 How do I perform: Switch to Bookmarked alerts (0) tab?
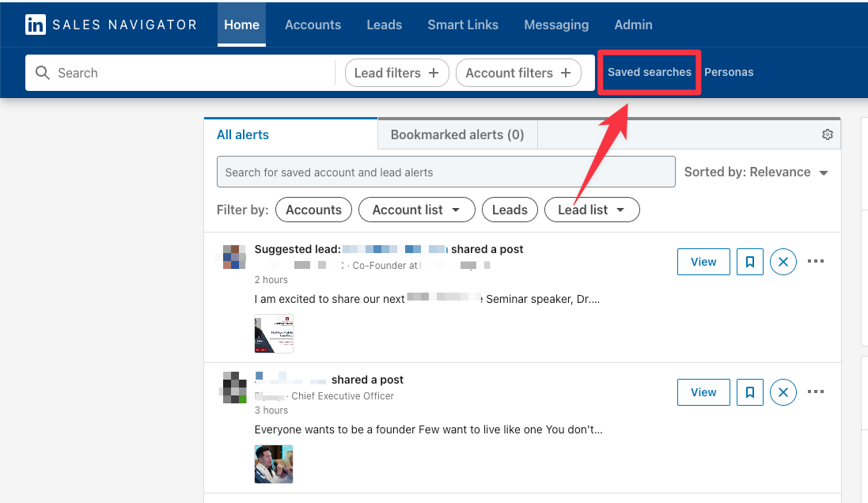tap(457, 134)
